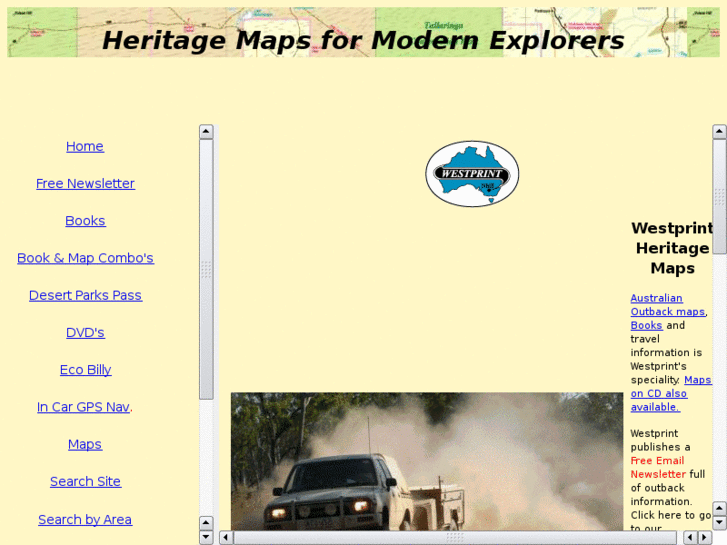Image resolution: width=727 pixels, height=545 pixels.
Task: Open In Car GPS Nav link
Action: coord(83,407)
